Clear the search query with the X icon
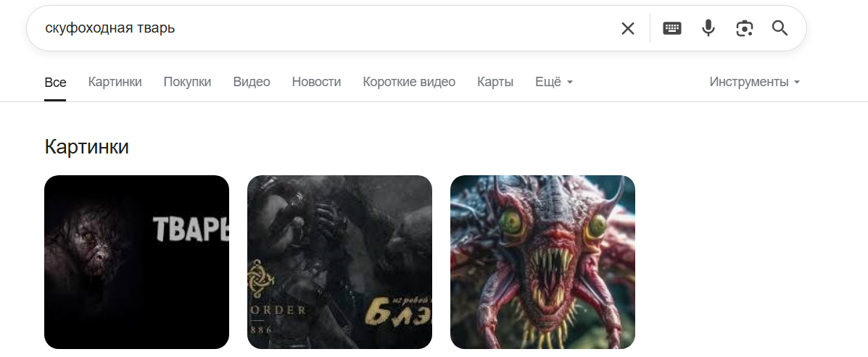 (x=628, y=28)
